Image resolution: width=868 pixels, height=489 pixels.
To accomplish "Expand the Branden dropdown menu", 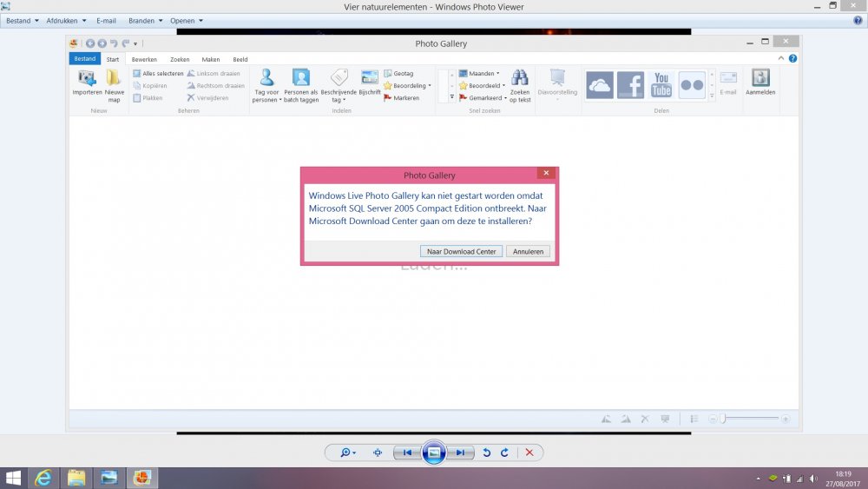I will (x=144, y=20).
